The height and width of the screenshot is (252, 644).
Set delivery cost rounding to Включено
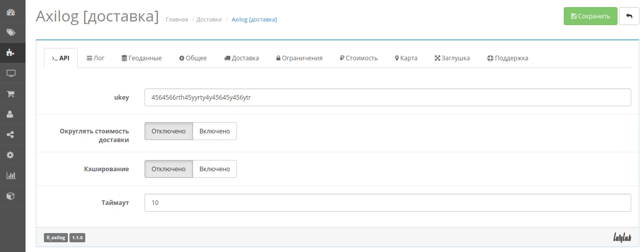click(214, 131)
